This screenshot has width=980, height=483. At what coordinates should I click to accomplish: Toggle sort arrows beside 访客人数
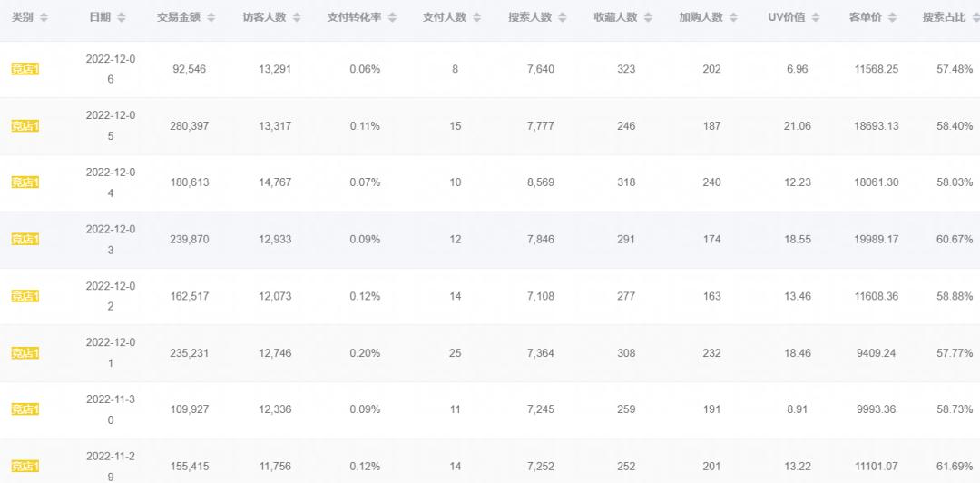click(x=299, y=18)
